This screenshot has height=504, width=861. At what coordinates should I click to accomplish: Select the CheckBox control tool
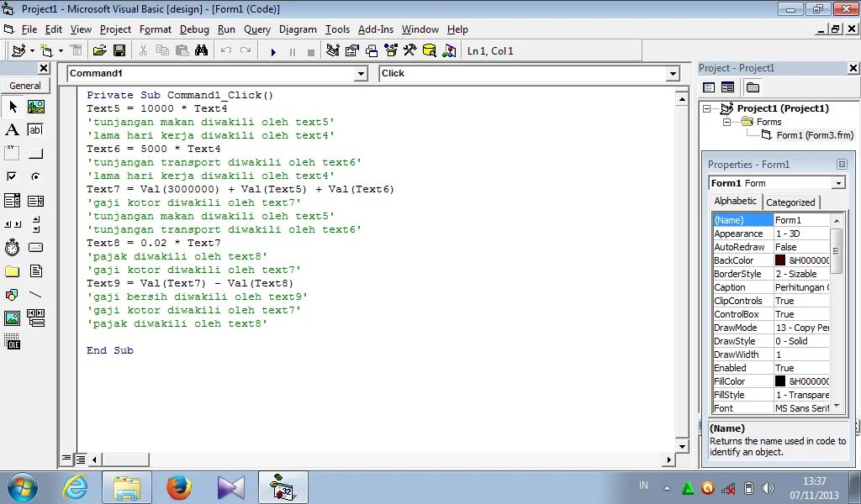pos(12,176)
